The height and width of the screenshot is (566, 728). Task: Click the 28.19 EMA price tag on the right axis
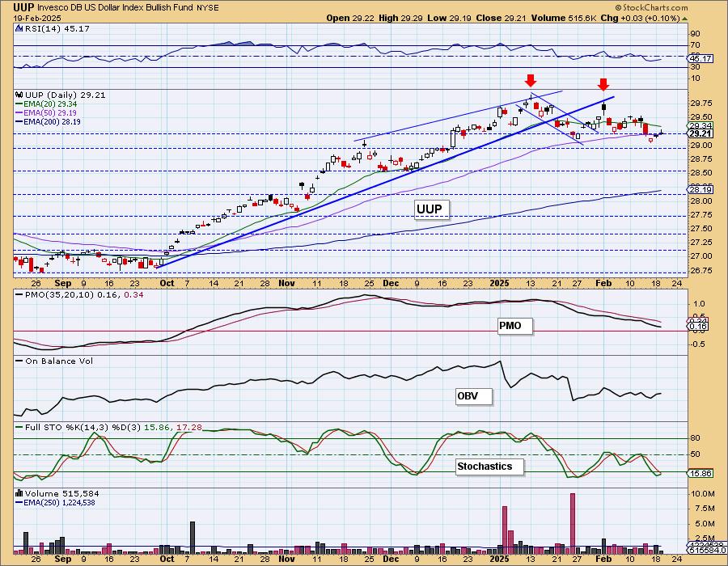(x=700, y=189)
